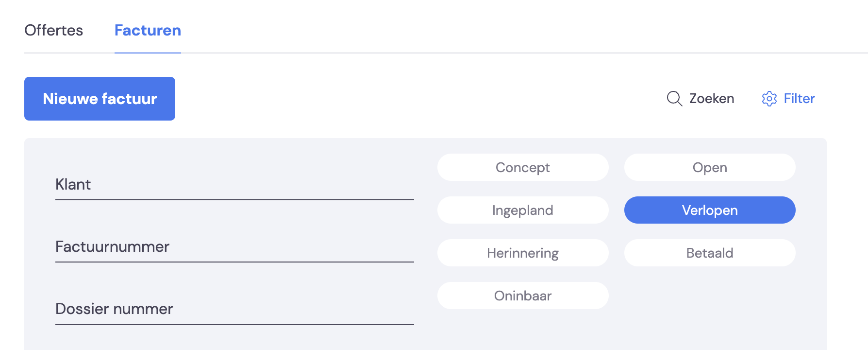Focus the Dossier nummer input field
This screenshot has width=868, height=350.
point(234,309)
